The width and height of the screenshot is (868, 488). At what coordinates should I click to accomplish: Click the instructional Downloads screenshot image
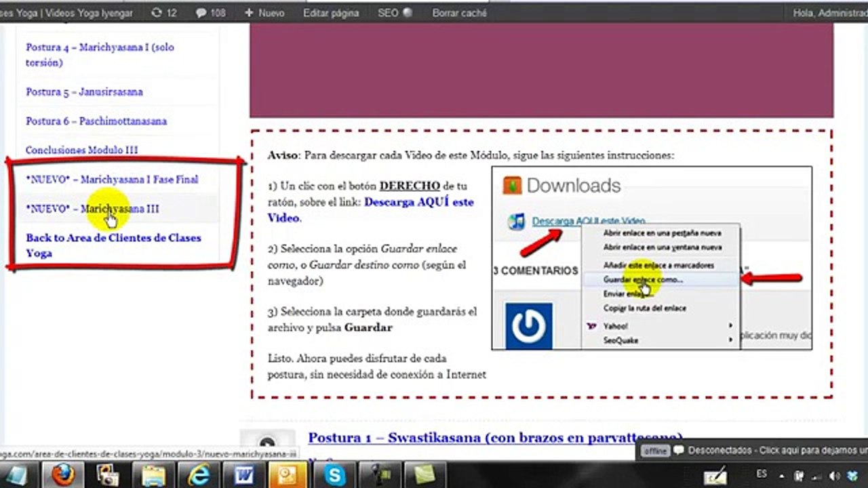point(652,258)
